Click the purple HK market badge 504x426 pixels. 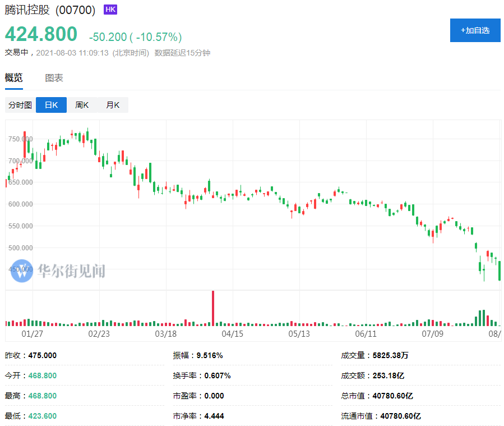coord(110,10)
